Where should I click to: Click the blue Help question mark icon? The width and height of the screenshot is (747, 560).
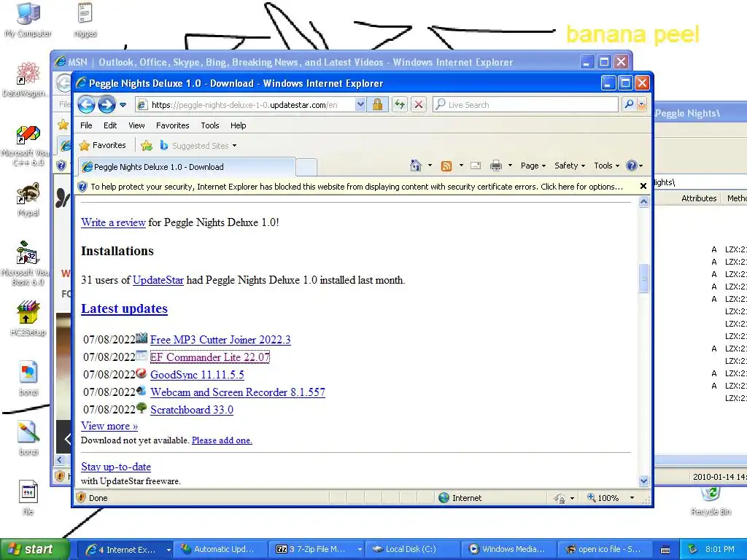[632, 166]
